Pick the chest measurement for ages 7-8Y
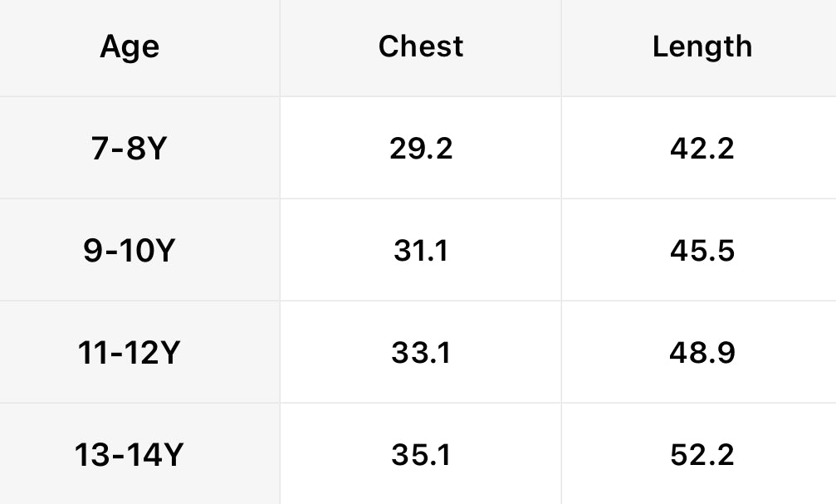This screenshot has width=836, height=504. pos(421,149)
